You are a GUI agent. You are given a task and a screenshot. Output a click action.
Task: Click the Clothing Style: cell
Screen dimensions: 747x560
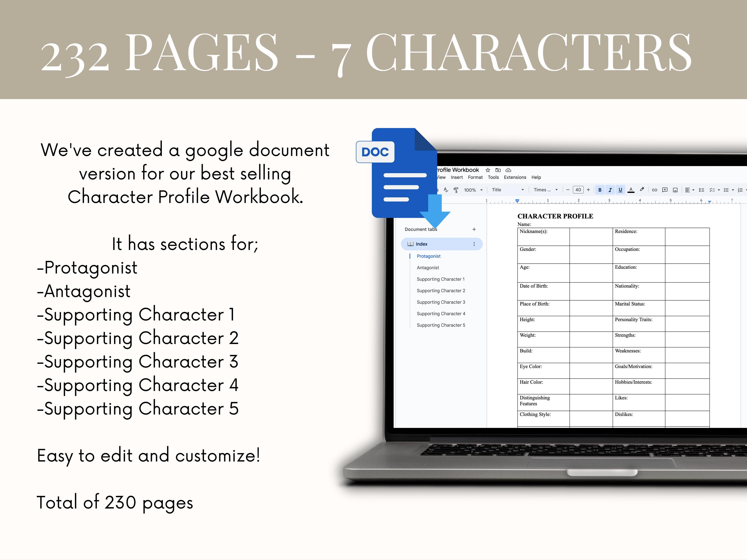coord(543,419)
